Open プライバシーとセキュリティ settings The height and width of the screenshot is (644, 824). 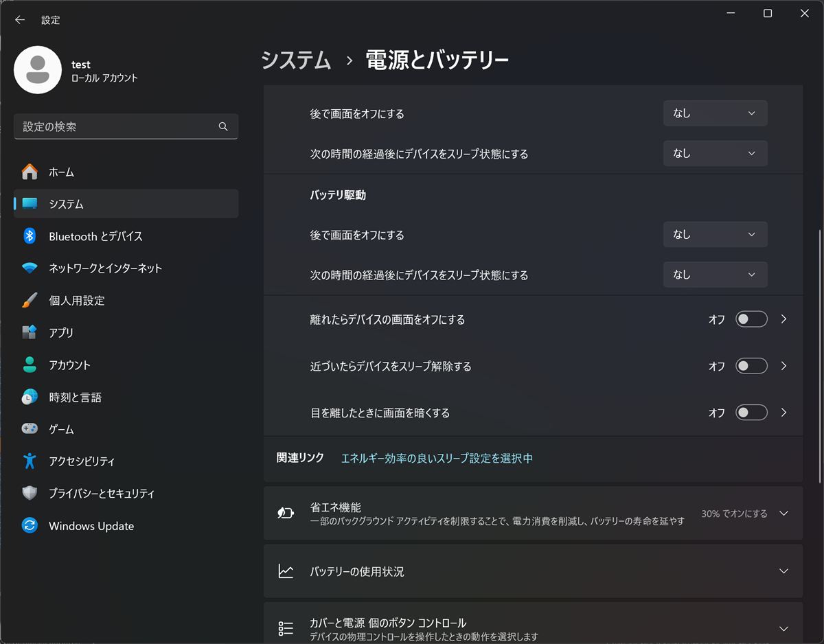[126, 493]
